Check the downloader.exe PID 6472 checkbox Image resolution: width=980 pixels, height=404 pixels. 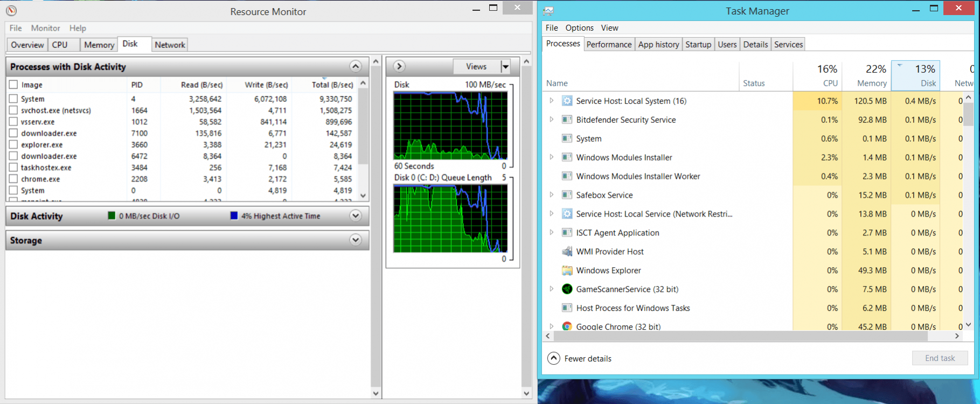[13, 156]
